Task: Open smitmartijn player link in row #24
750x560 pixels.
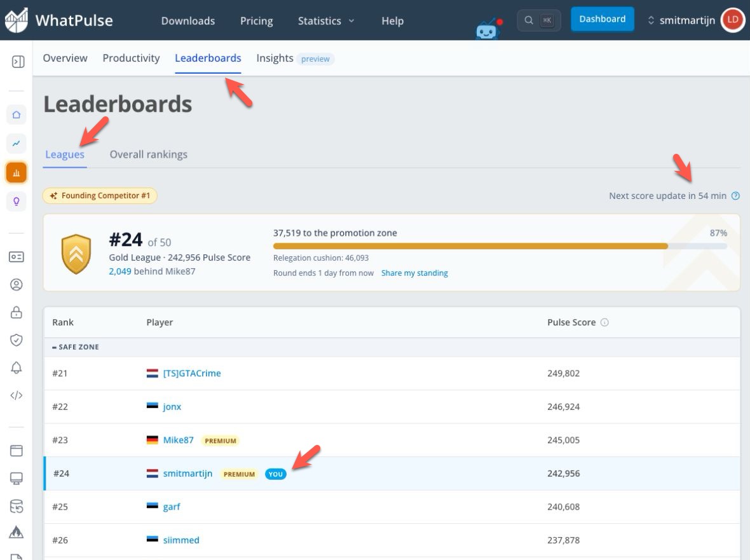Action: (187, 474)
